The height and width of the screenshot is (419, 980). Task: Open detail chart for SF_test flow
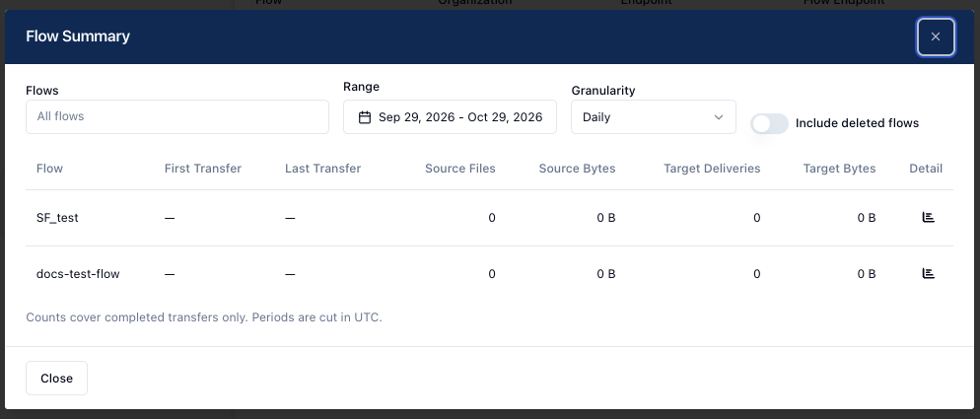(x=928, y=217)
